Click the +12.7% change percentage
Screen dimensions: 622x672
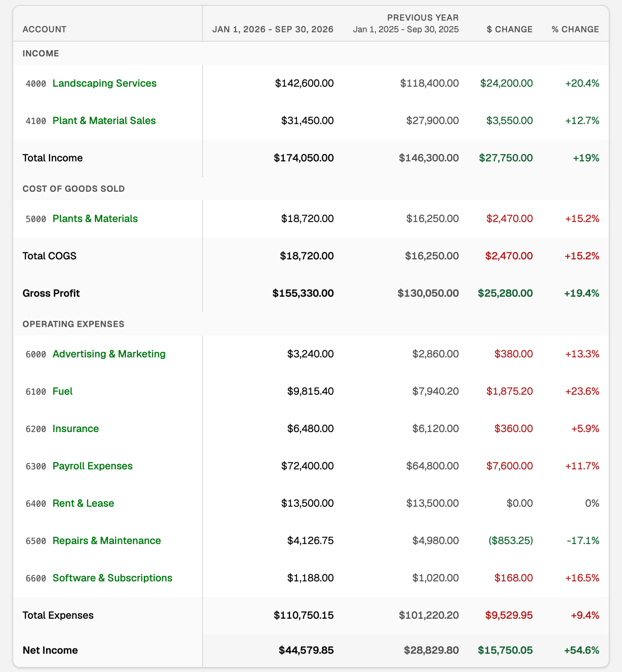point(582,121)
